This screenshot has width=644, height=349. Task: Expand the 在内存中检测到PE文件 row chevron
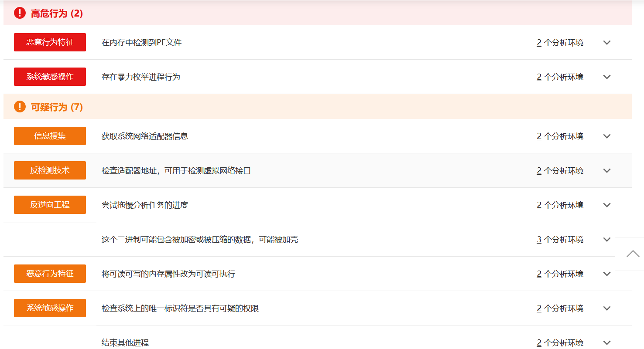[x=606, y=43]
